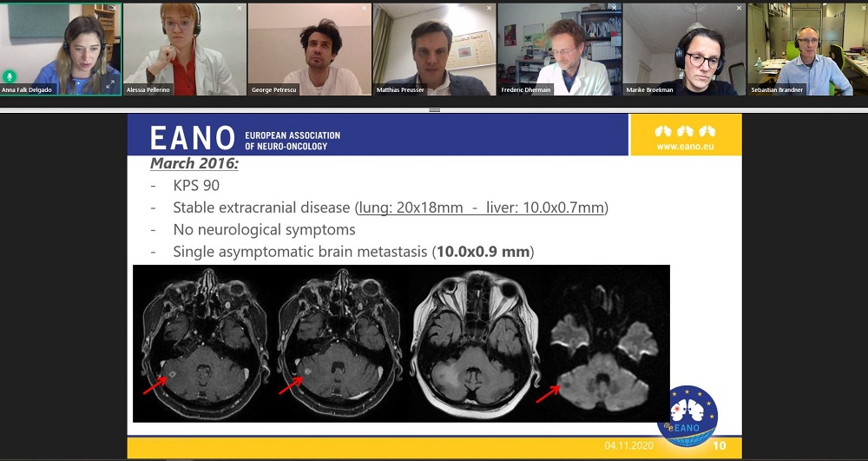
Task: Click the slide date '04.11.2020'
Action: pos(628,445)
